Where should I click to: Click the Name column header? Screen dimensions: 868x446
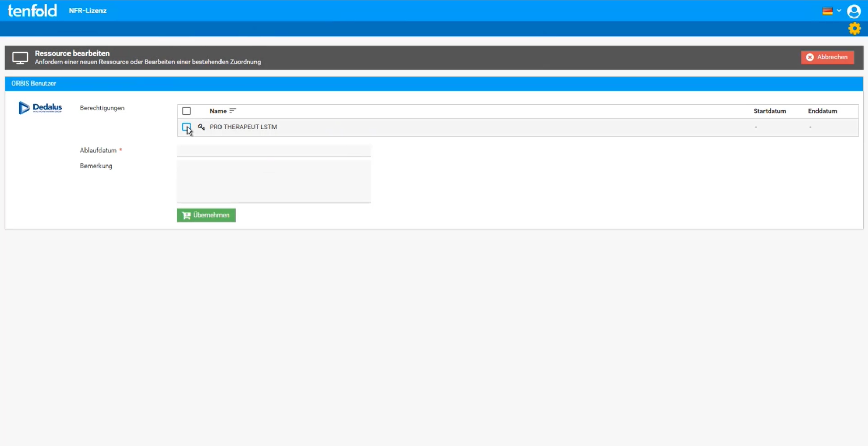click(x=218, y=111)
